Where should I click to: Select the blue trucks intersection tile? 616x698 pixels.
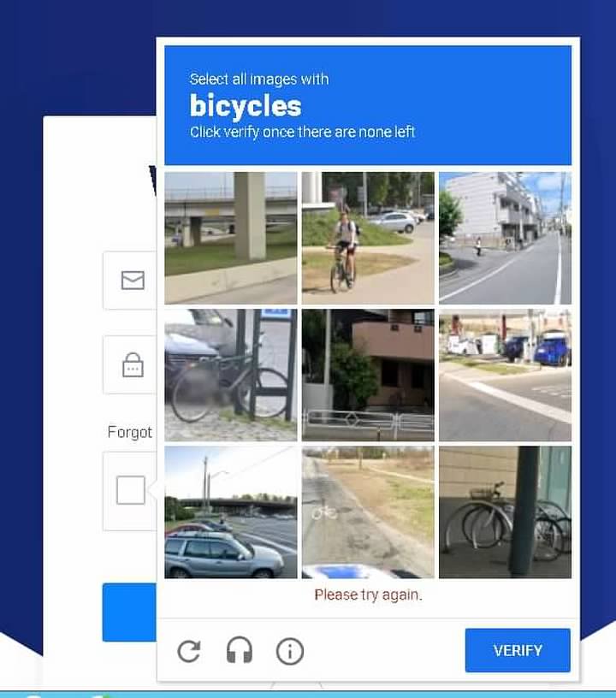(x=505, y=376)
